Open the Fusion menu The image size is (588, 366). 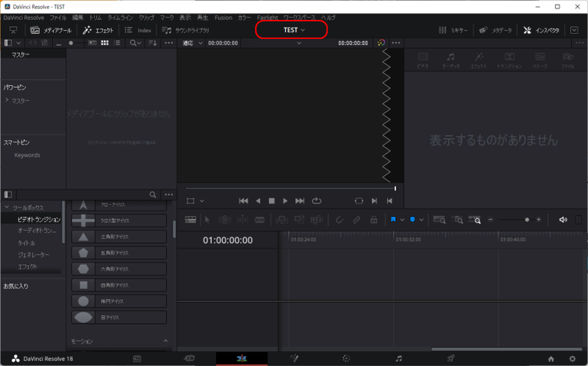(223, 18)
